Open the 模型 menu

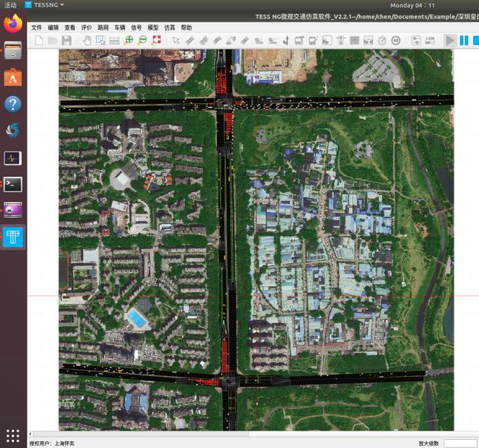pyautogui.click(x=153, y=28)
